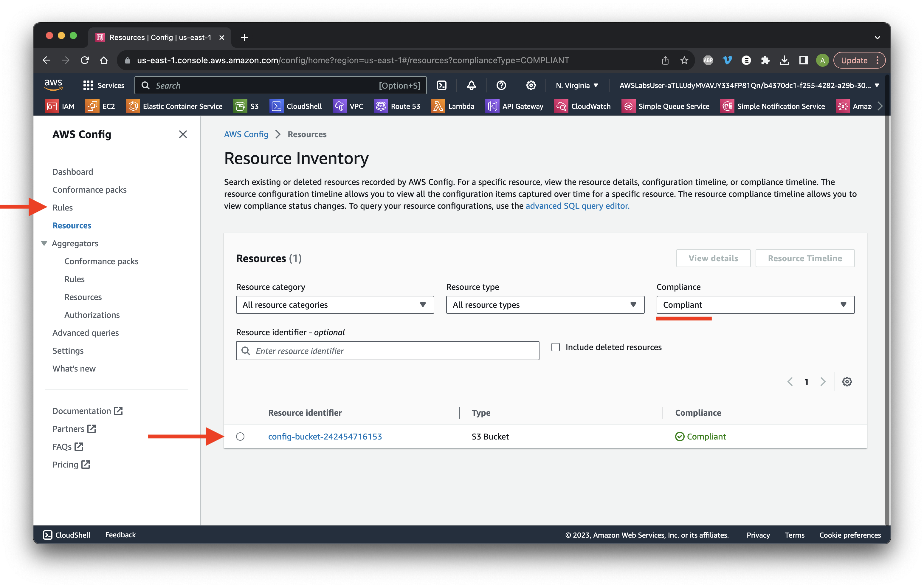Open API Gateway shortcut
The height and width of the screenshot is (588, 924).
tap(514, 106)
